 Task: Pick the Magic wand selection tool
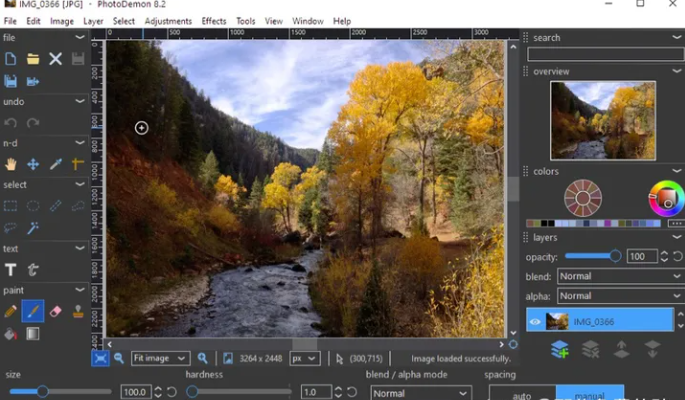[x=33, y=227]
